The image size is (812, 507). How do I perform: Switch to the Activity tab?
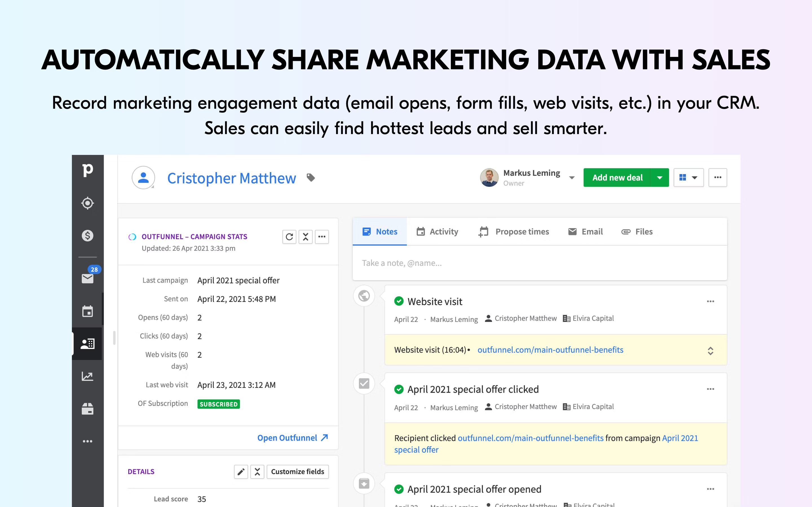tap(437, 232)
